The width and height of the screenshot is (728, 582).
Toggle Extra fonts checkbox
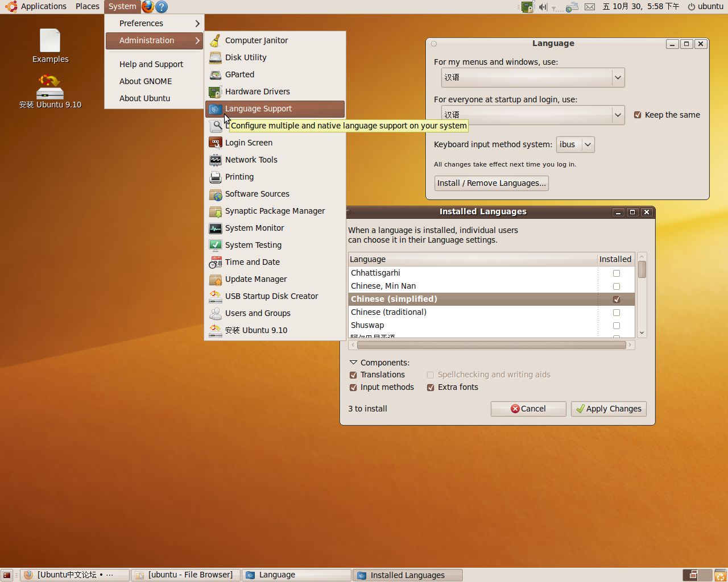[x=431, y=388]
